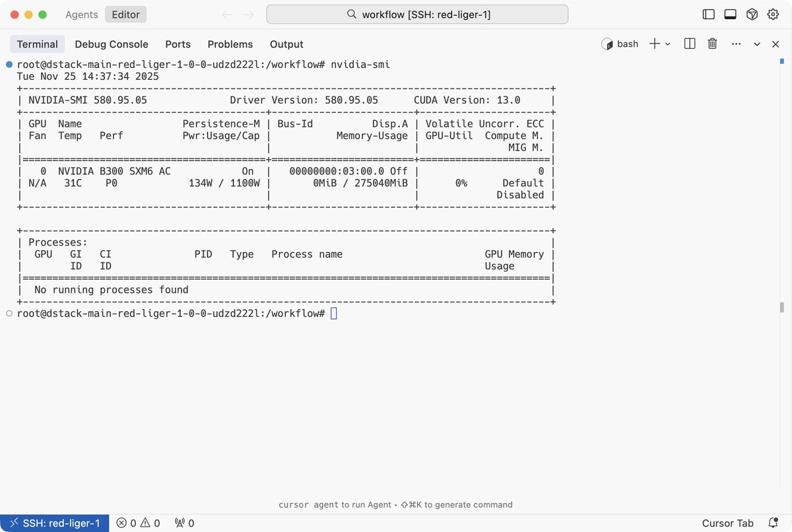Create a new terminal with plus icon
The width and height of the screenshot is (792, 532).
655,44
